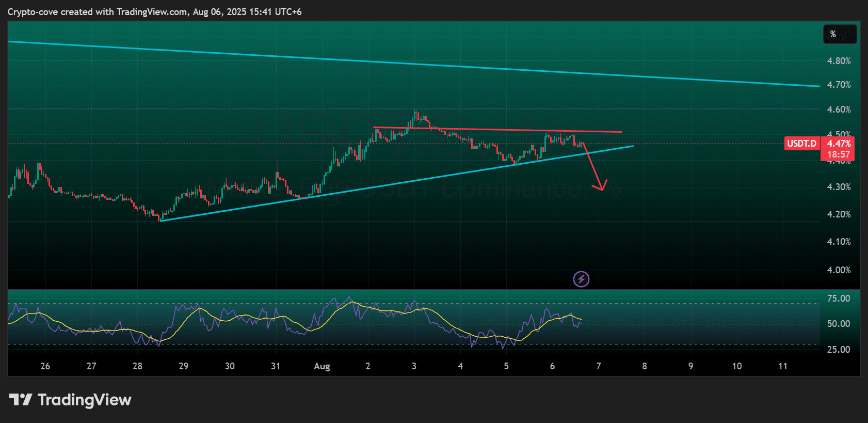This screenshot has height=423, width=868.
Task: Click date 30 on the time axis
Action: [230, 366]
